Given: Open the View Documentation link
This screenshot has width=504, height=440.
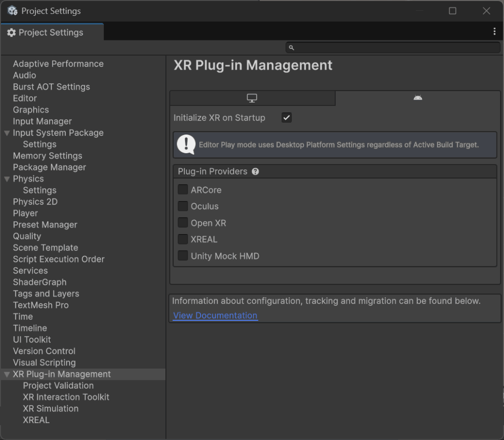Looking at the screenshot, I should (215, 315).
